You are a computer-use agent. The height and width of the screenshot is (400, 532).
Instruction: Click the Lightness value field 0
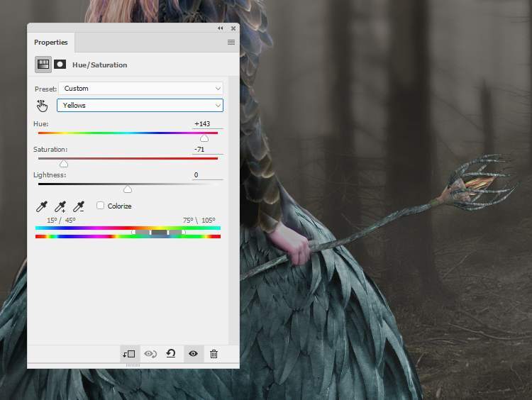(x=208, y=174)
